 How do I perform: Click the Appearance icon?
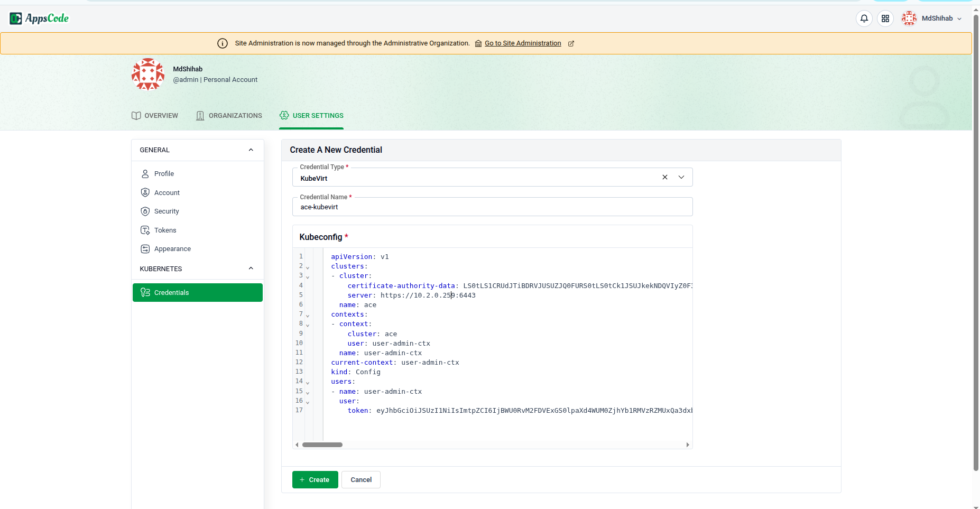pyautogui.click(x=145, y=249)
